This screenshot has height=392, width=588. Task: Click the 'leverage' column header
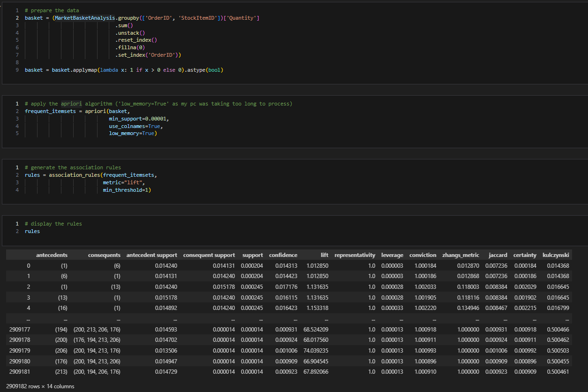[392, 255]
